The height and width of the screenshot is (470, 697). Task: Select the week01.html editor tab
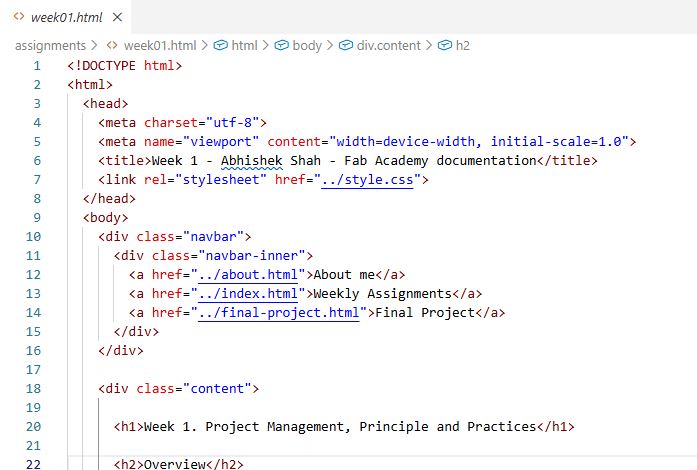[67, 17]
